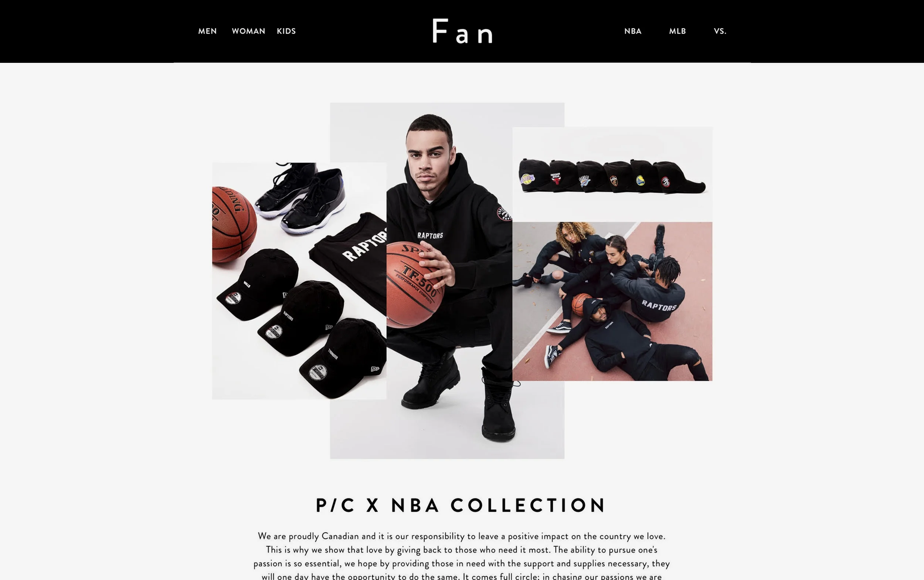
Task: Click the Raptors logo cap in the row
Action: coord(678,178)
